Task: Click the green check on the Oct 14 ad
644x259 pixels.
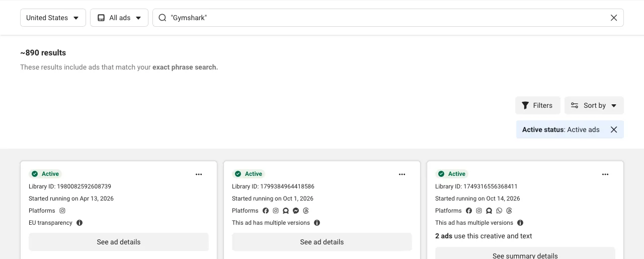Action: pyautogui.click(x=441, y=174)
